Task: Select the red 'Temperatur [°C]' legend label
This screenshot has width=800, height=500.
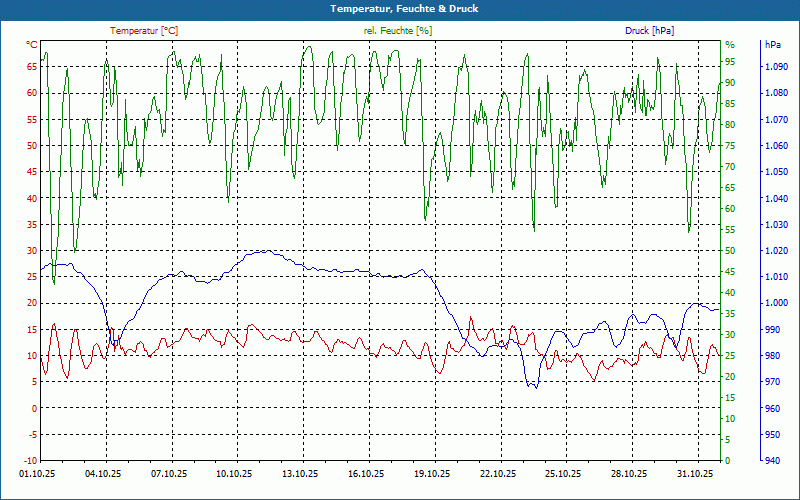Action: (144, 31)
